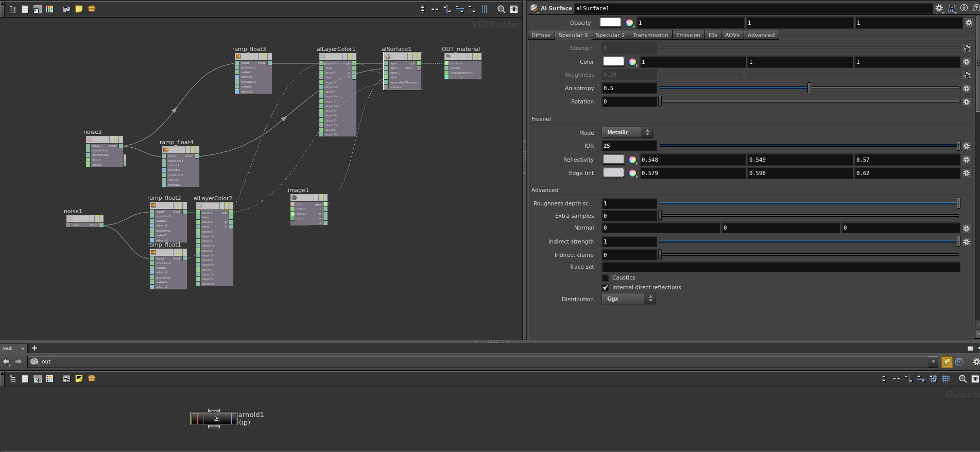The height and width of the screenshot is (452, 980).
Task: Open gear menu for Edge tint
Action: (967, 173)
